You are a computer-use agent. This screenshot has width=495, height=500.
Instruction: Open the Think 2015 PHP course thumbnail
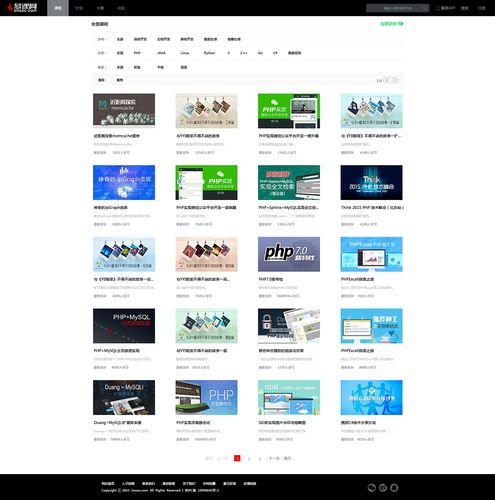click(x=371, y=182)
